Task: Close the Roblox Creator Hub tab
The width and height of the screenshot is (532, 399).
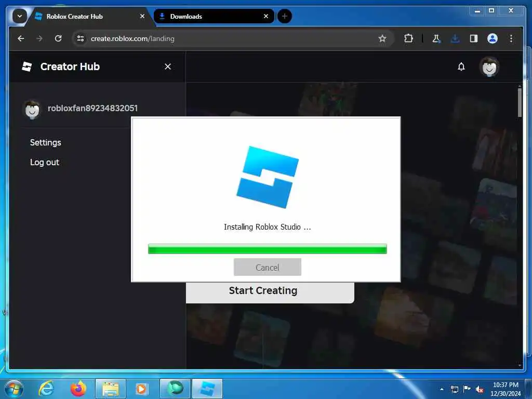Action: pyautogui.click(x=142, y=16)
